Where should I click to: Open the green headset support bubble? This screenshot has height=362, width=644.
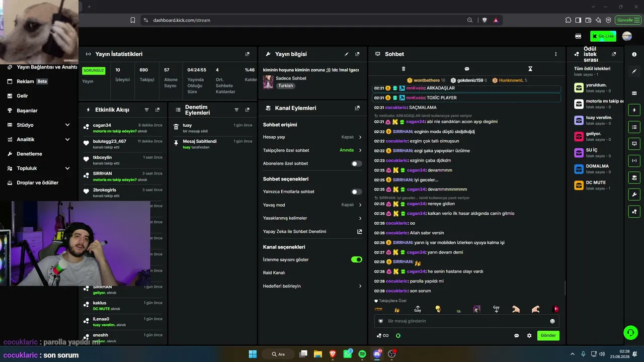point(630,332)
